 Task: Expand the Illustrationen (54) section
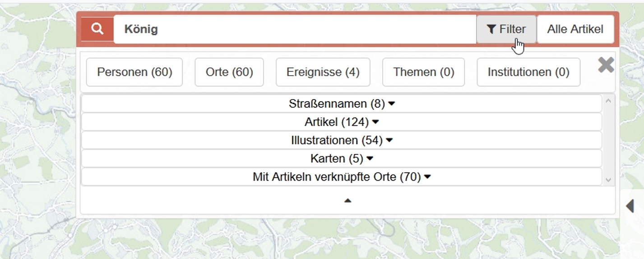[x=342, y=140]
